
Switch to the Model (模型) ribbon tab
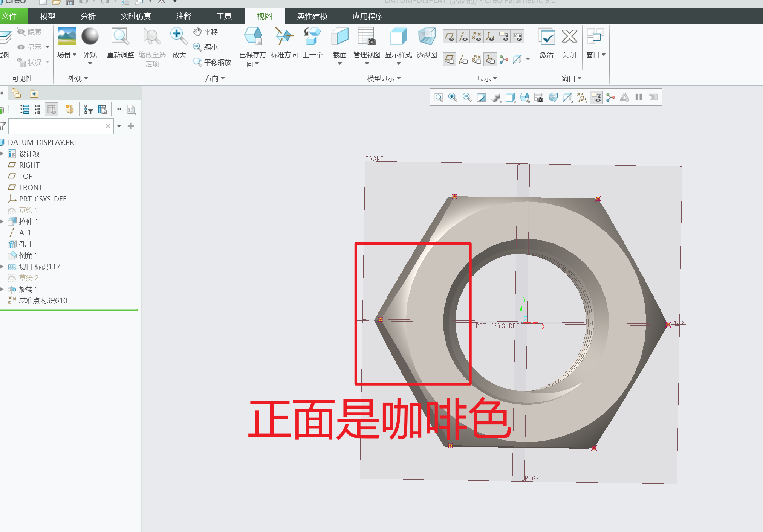pyautogui.click(x=47, y=16)
